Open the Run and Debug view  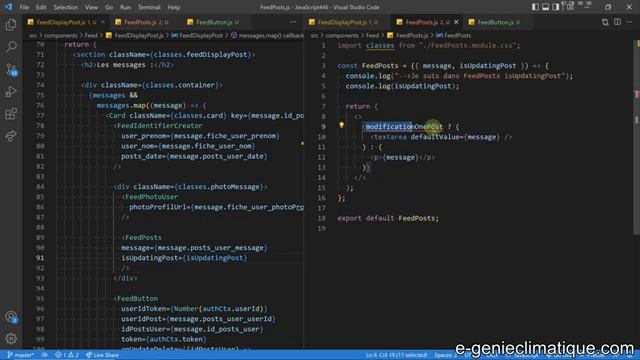[11, 91]
